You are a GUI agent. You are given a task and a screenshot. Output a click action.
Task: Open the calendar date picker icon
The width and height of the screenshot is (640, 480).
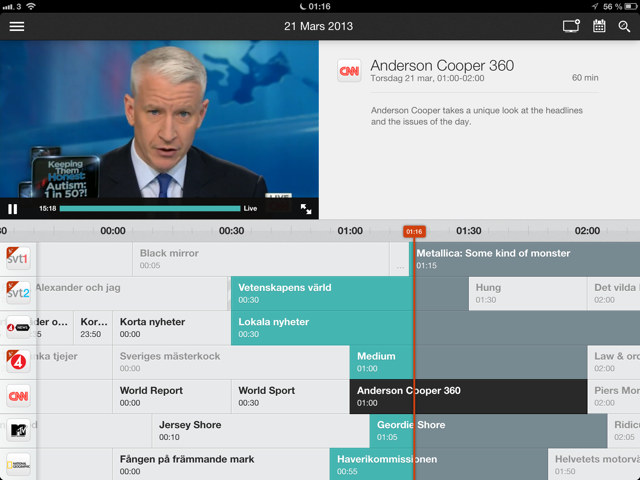599,26
